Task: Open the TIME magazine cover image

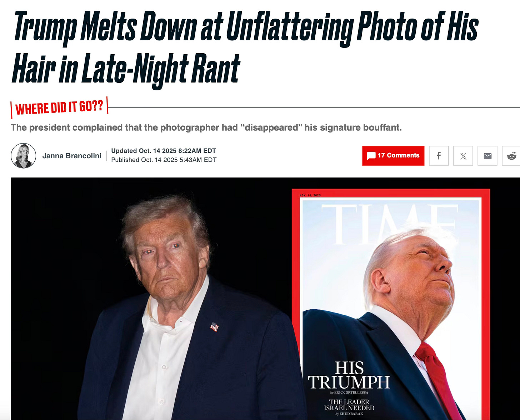Action: tap(391, 304)
